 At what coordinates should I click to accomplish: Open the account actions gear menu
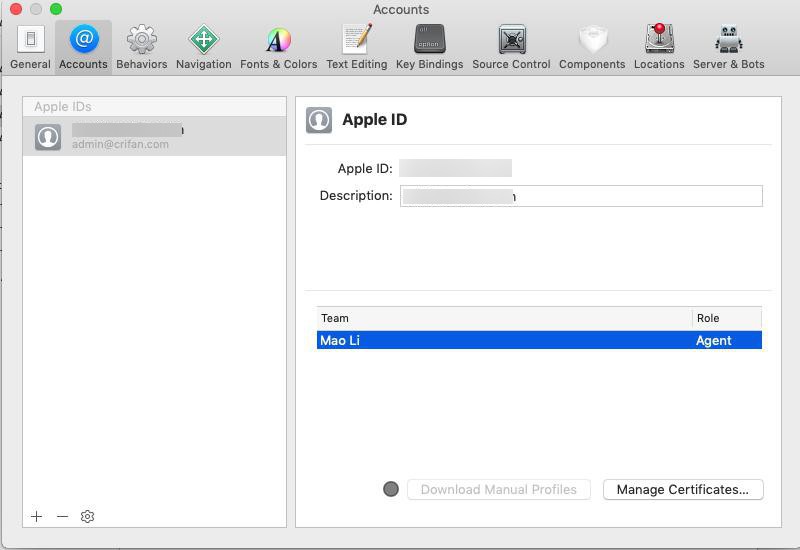coord(87,516)
